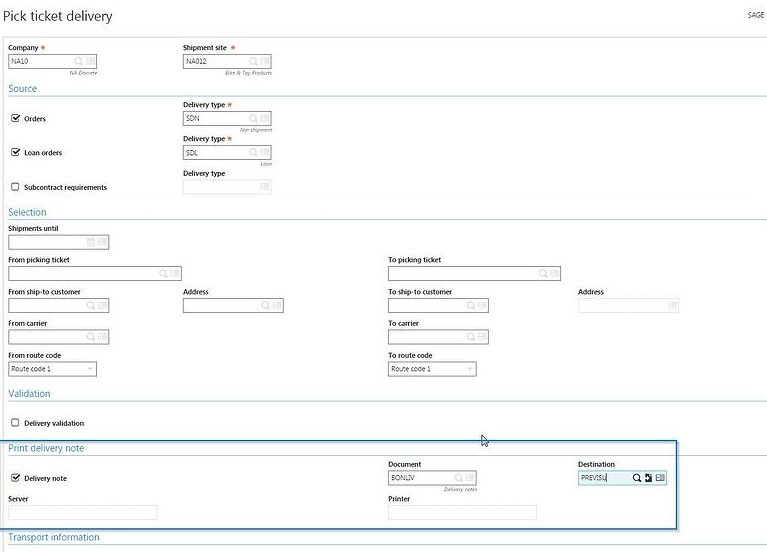Viewport: 767px width, 552px height.
Task: Click the search icon in To carrier field
Action: click(x=469, y=337)
